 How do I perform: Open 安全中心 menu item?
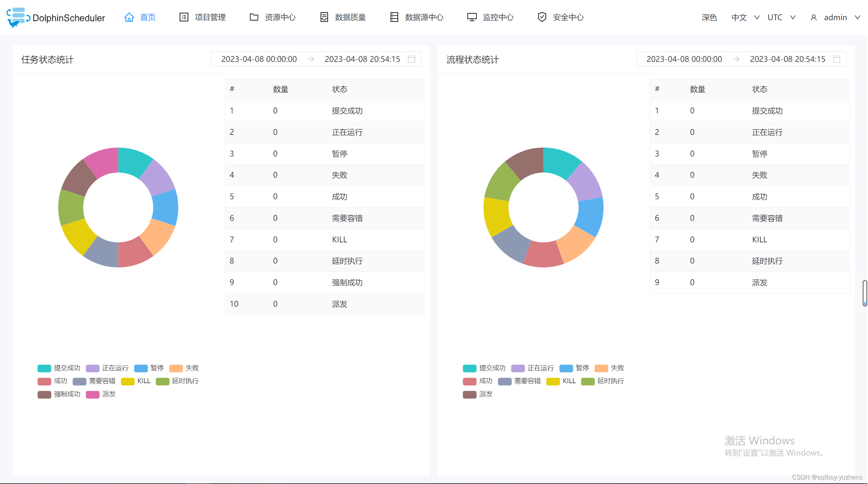point(561,17)
